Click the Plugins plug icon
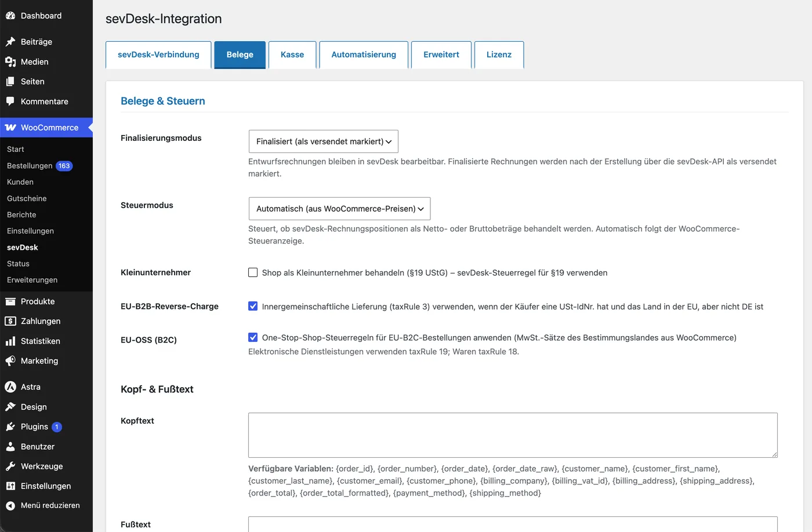 [10, 427]
